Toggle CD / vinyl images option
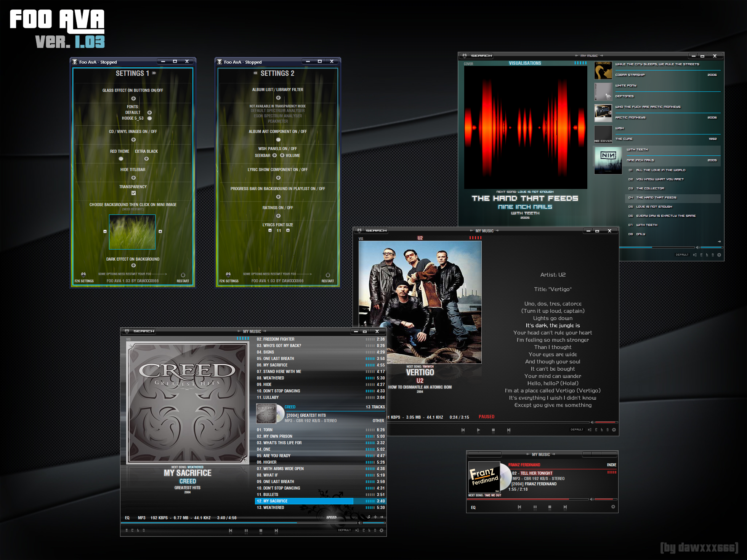 [x=133, y=139]
